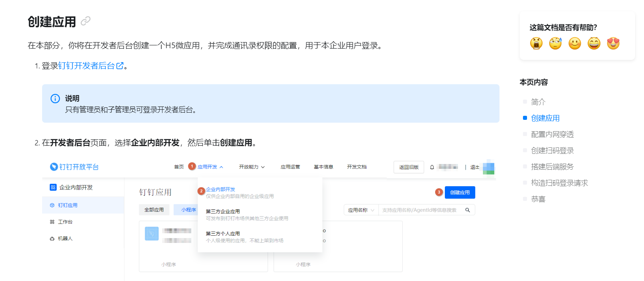Click the external link icon after 钉钉开发者后台

tap(120, 66)
